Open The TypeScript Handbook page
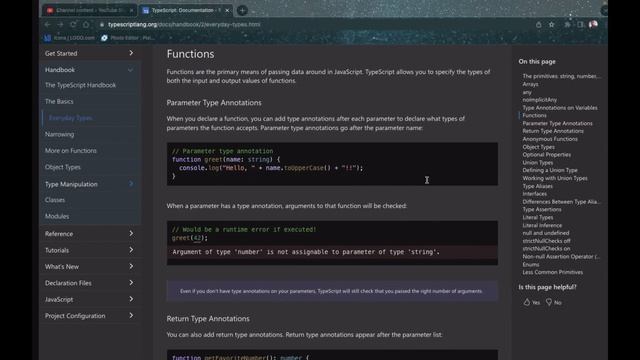 [x=80, y=85]
